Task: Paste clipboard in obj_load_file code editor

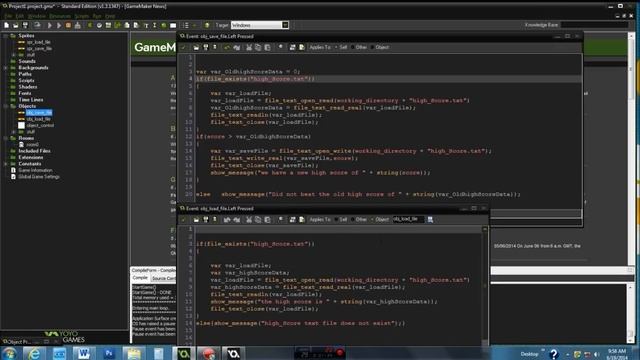Action: pos(267,220)
